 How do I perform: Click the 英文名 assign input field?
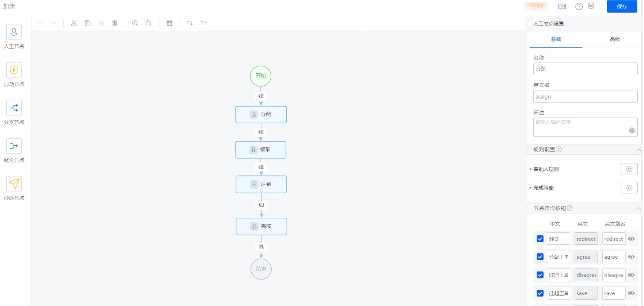pyautogui.click(x=585, y=96)
